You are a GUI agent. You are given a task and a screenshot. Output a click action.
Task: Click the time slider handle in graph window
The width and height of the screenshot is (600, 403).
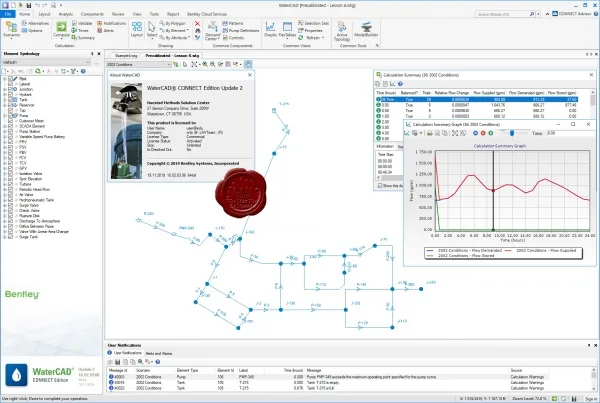512,133
